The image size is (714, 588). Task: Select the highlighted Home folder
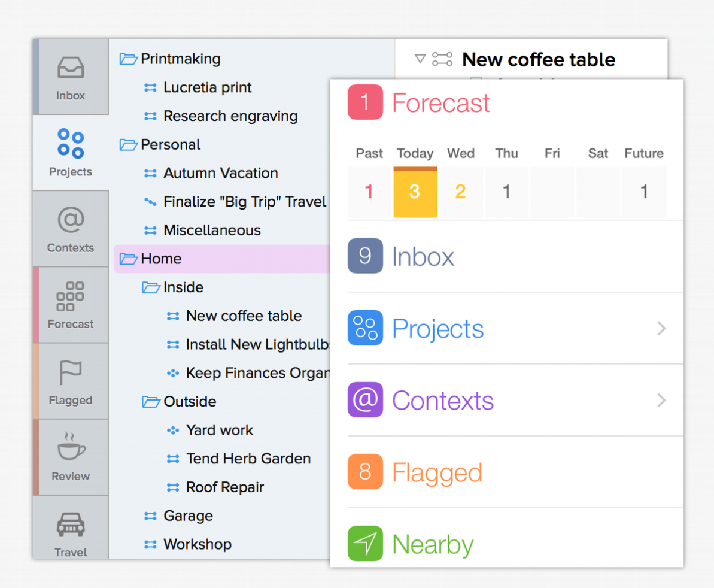pos(161,259)
